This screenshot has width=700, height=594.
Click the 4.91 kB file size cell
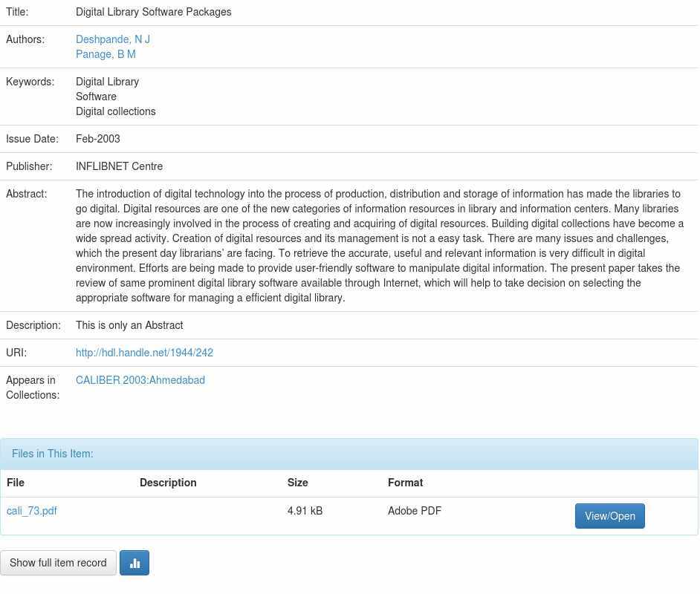click(305, 511)
